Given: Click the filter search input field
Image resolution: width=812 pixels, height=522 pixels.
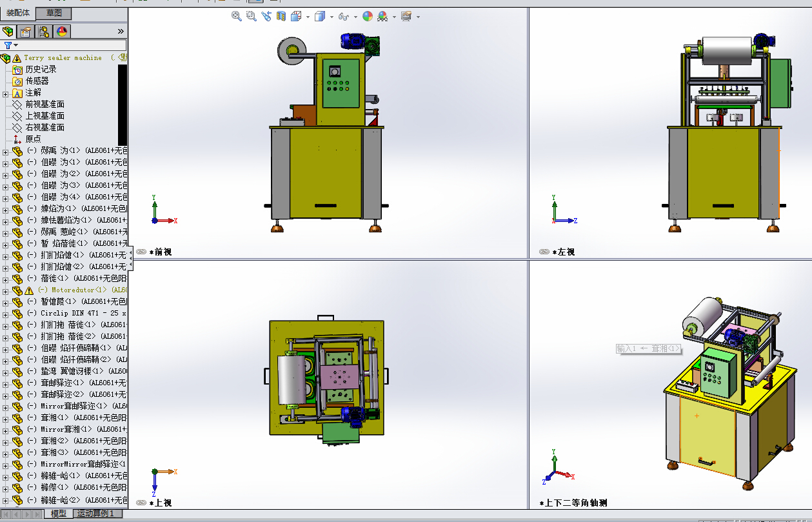Looking at the screenshot, I should point(71,45).
